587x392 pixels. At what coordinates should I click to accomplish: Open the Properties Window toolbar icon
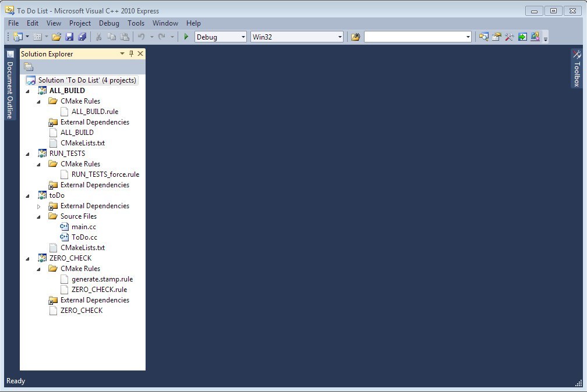496,37
